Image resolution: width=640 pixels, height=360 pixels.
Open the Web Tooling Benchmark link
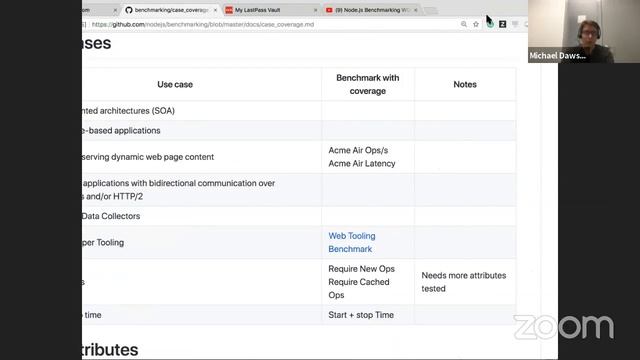(x=351, y=242)
